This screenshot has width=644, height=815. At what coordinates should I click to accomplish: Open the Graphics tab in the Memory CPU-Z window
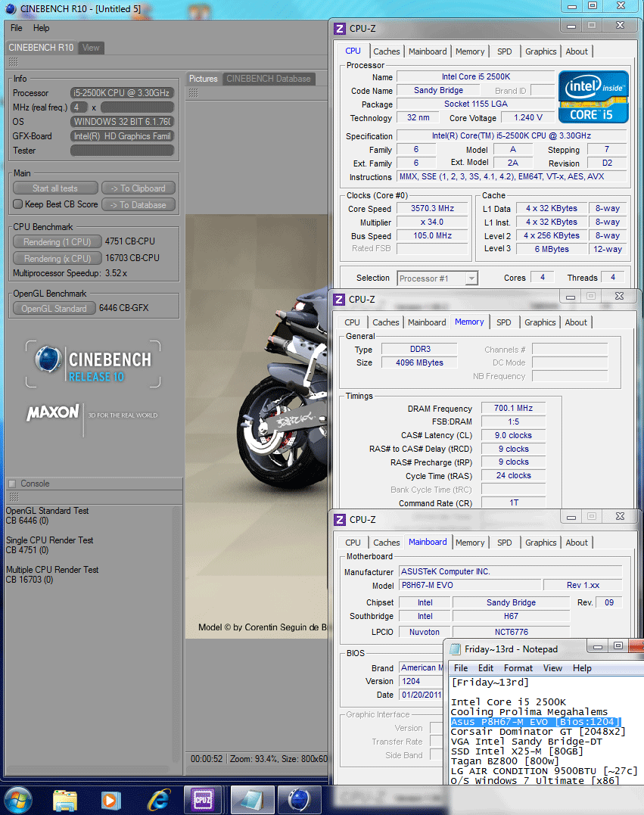[x=540, y=322]
